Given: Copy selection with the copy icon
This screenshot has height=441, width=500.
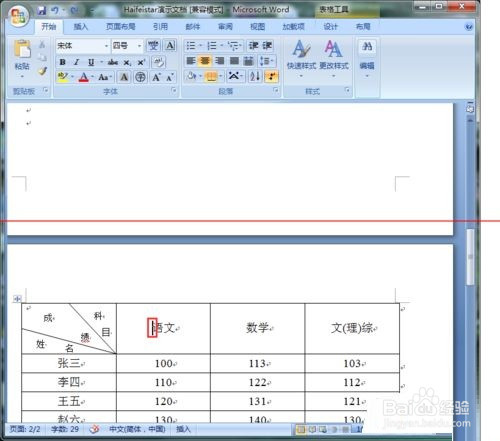Looking at the screenshot, I should coord(42,57).
